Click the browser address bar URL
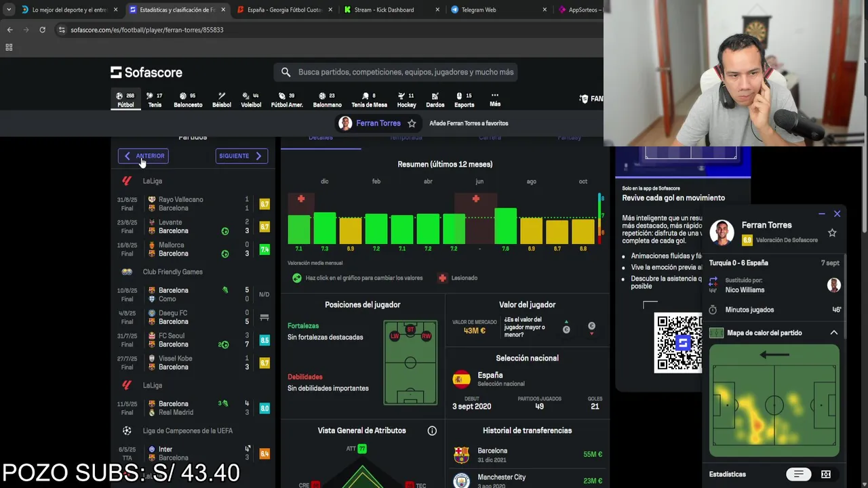Viewport: 868px width, 488px height. click(147, 30)
